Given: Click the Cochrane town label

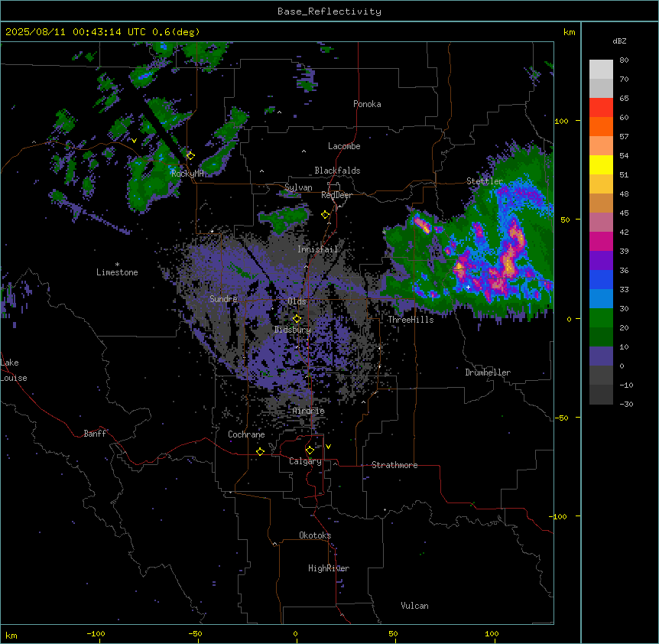Looking at the screenshot, I should (246, 434).
